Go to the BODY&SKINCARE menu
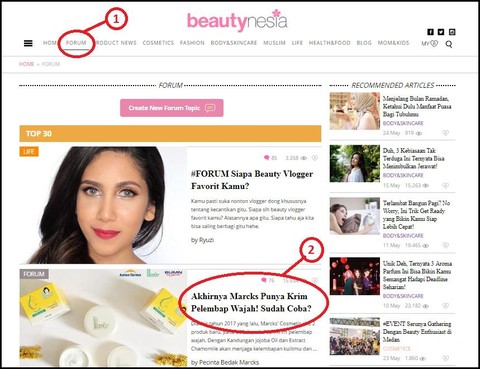Screen dimensions: 480x369 (234, 43)
